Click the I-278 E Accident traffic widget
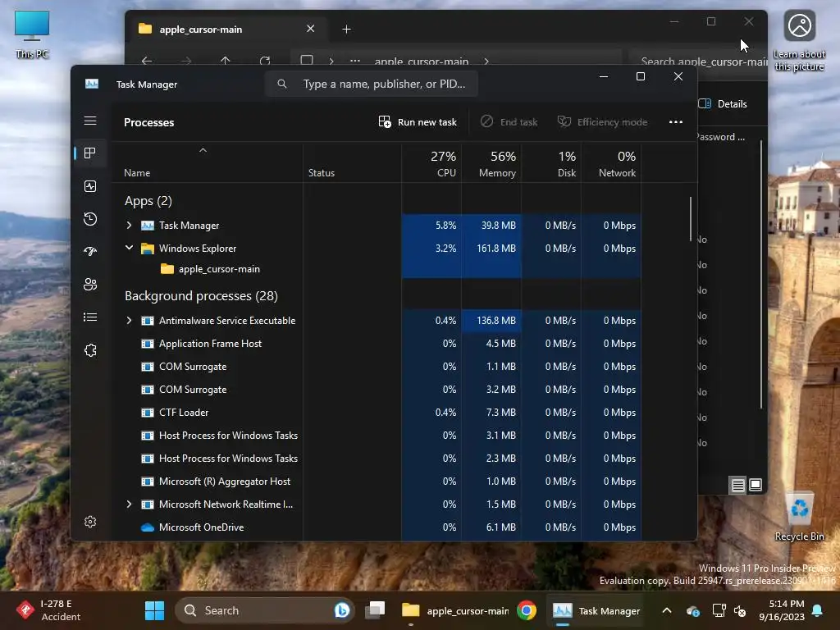Screen dimensions: 840x630 coord(48,610)
